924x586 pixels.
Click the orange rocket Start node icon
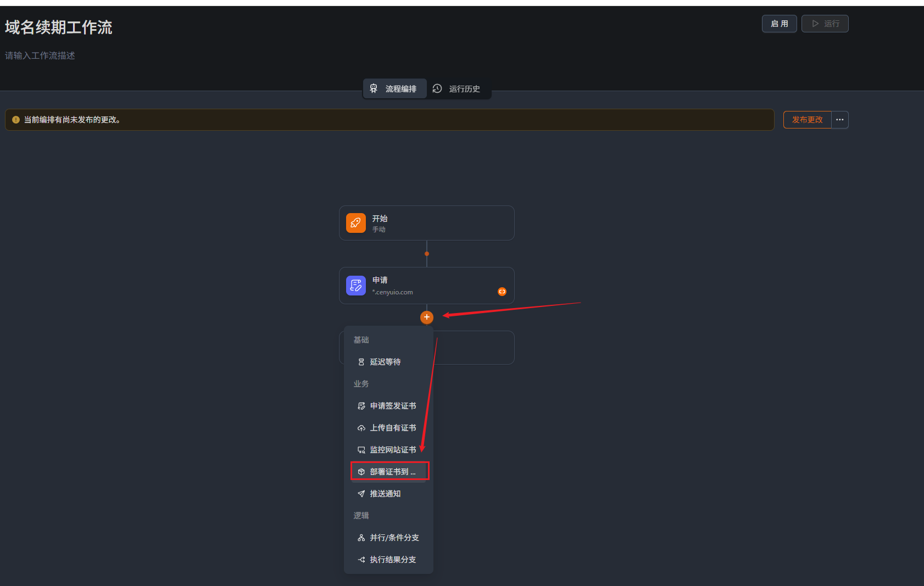pos(355,223)
